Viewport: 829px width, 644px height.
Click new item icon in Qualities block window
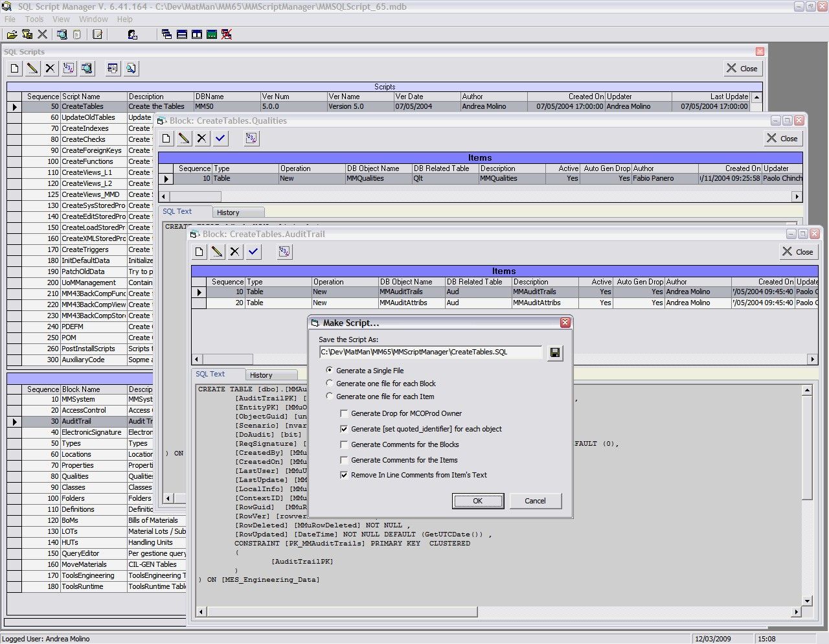pyautogui.click(x=166, y=138)
